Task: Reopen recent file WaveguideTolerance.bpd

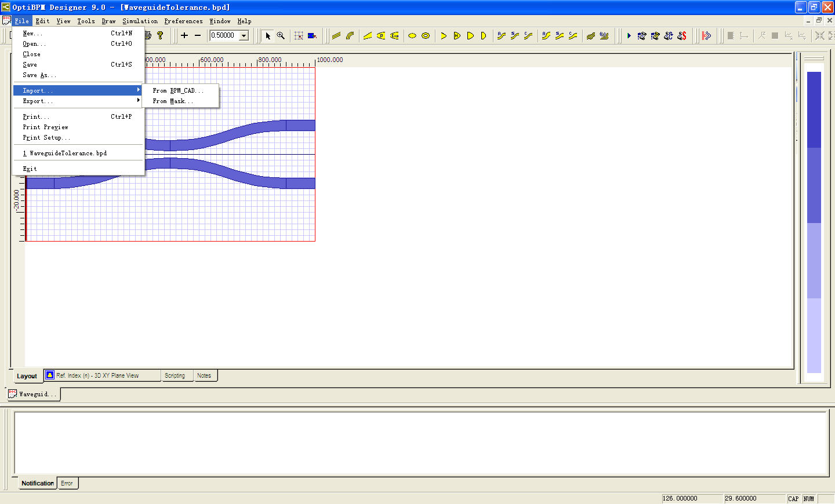Action: point(78,153)
